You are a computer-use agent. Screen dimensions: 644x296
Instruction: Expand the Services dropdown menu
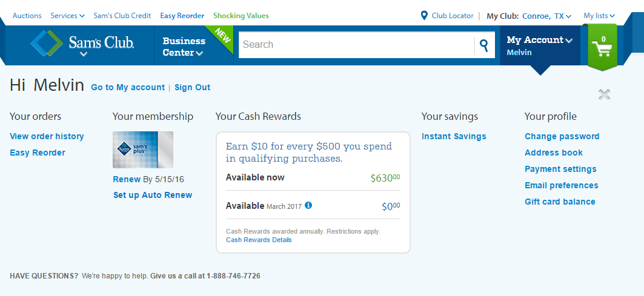pos(67,16)
